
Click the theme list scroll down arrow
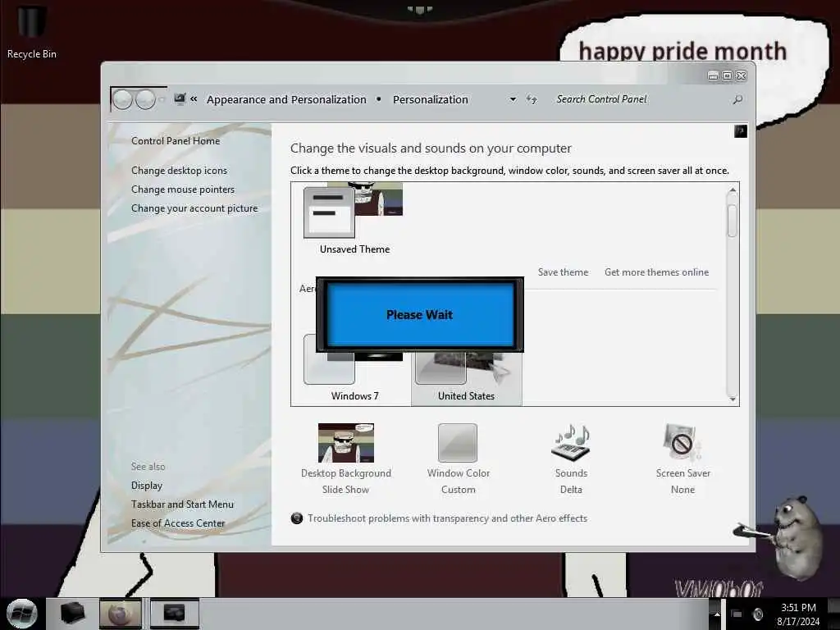coord(733,399)
